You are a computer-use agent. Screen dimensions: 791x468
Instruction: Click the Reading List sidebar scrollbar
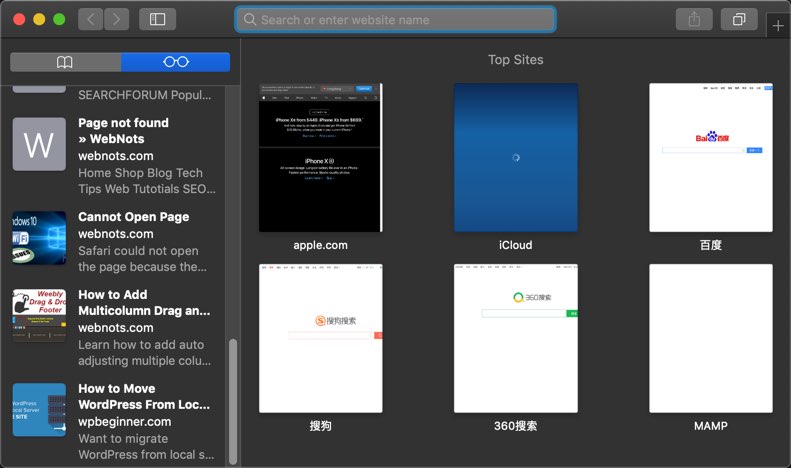pyautogui.click(x=233, y=400)
